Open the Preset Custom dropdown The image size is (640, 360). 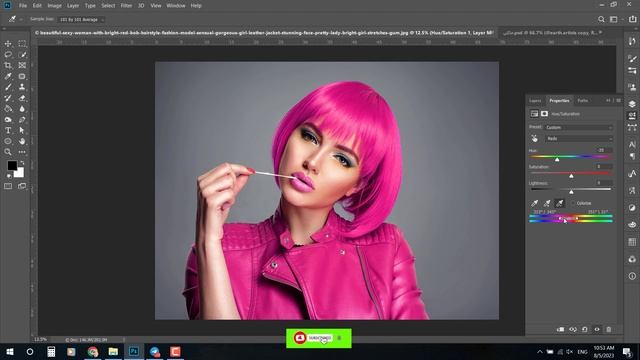pyautogui.click(x=579, y=127)
